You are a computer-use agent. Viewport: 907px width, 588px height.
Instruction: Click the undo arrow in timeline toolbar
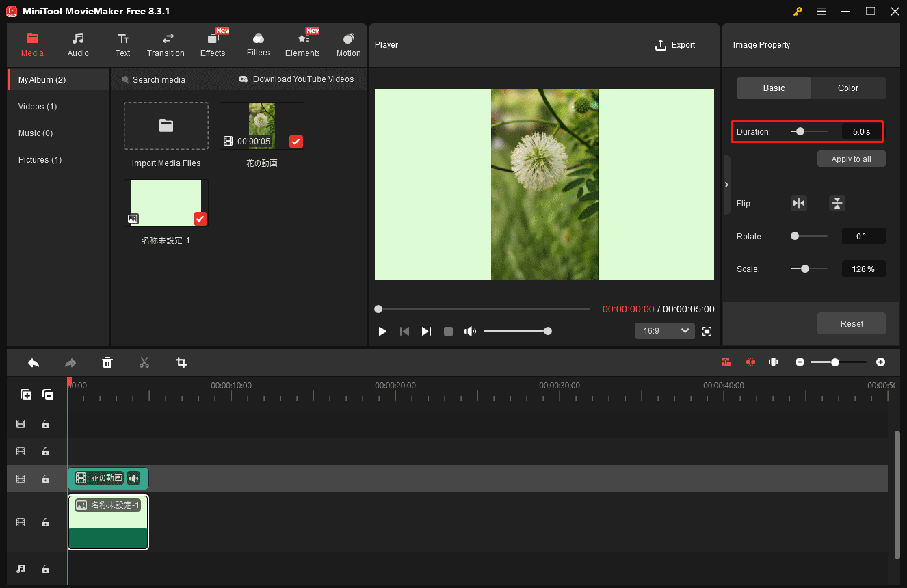click(x=34, y=362)
